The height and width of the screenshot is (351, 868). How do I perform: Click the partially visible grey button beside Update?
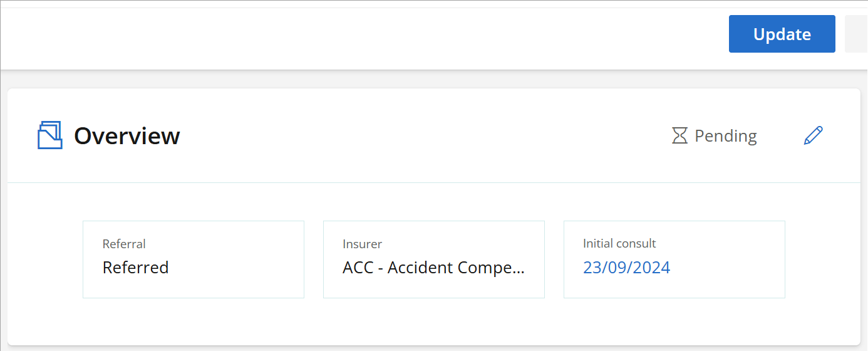tap(856, 34)
